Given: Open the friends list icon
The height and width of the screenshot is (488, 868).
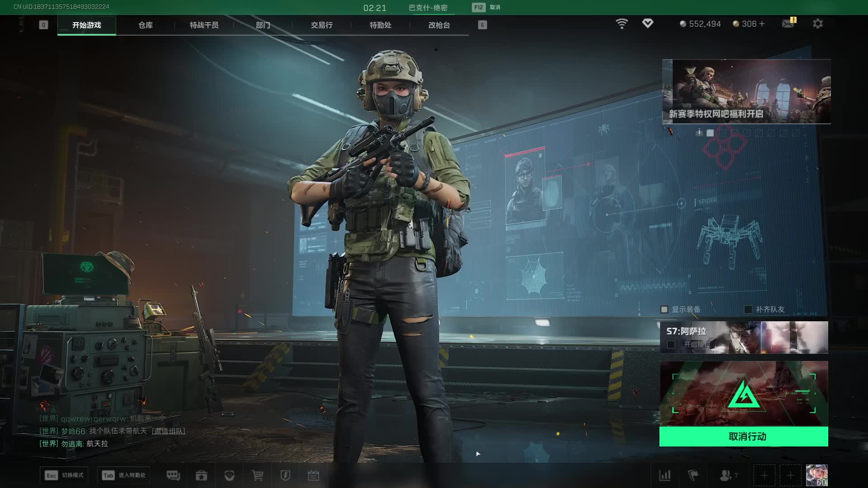Looking at the screenshot, I should point(727,475).
